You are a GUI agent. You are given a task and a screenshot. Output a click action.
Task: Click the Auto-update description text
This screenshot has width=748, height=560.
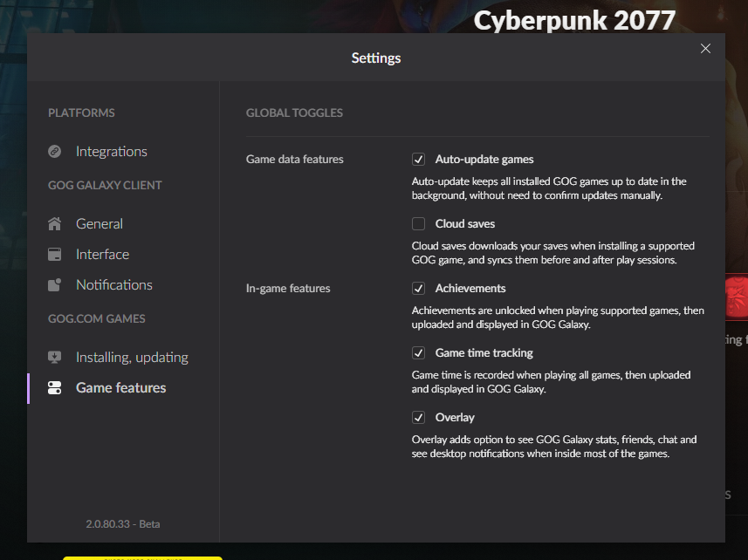point(549,188)
